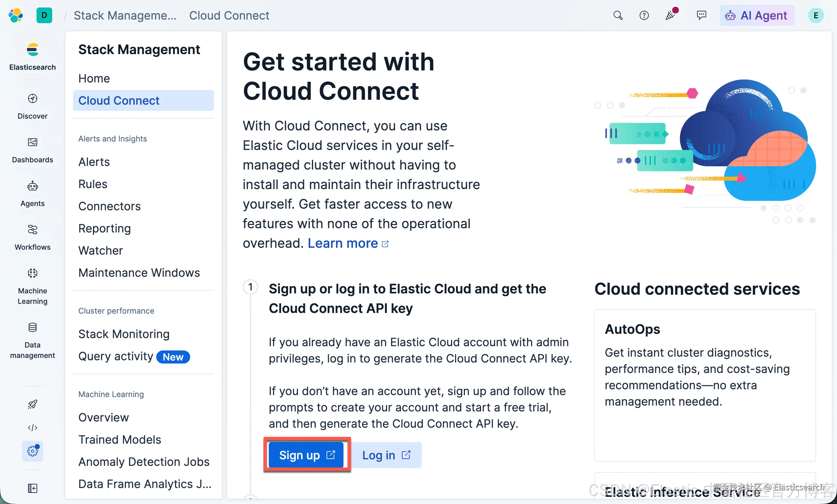Click the Cloud connected services heading

pyautogui.click(x=697, y=289)
